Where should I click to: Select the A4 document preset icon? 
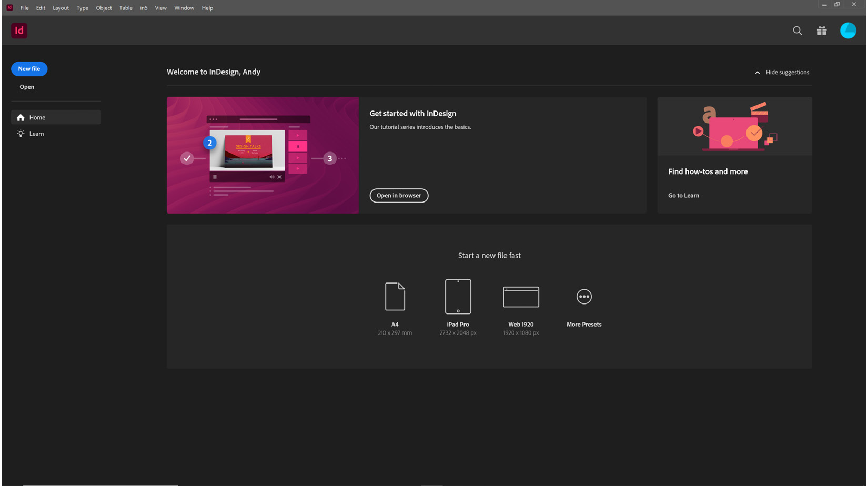click(395, 297)
